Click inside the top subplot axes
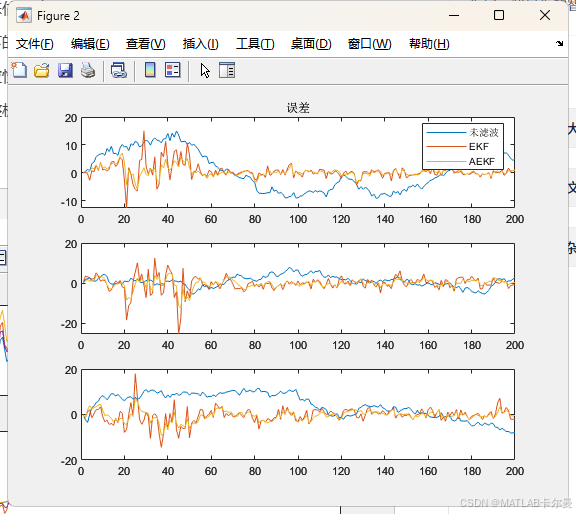576x514 pixels. click(x=298, y=162)
